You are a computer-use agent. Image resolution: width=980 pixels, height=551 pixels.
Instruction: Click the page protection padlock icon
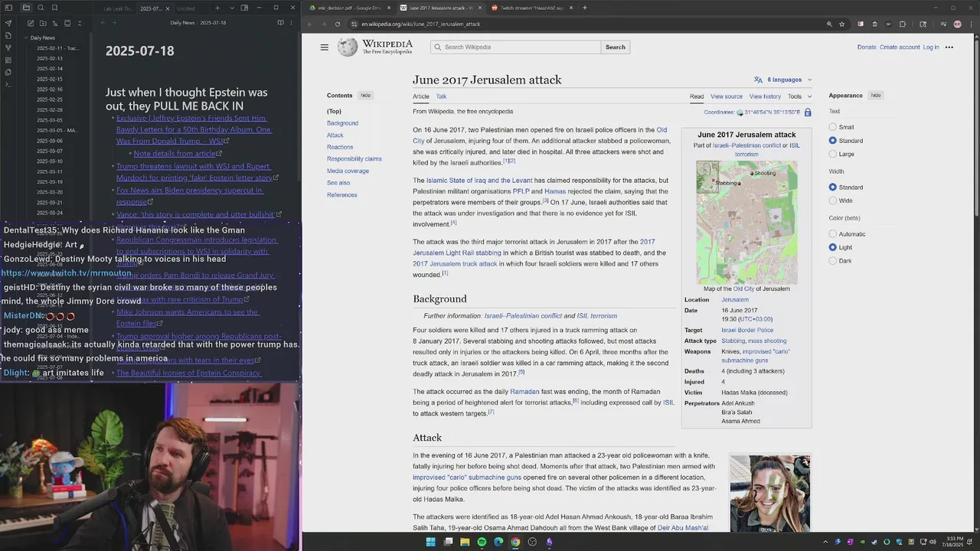[808, 112]
